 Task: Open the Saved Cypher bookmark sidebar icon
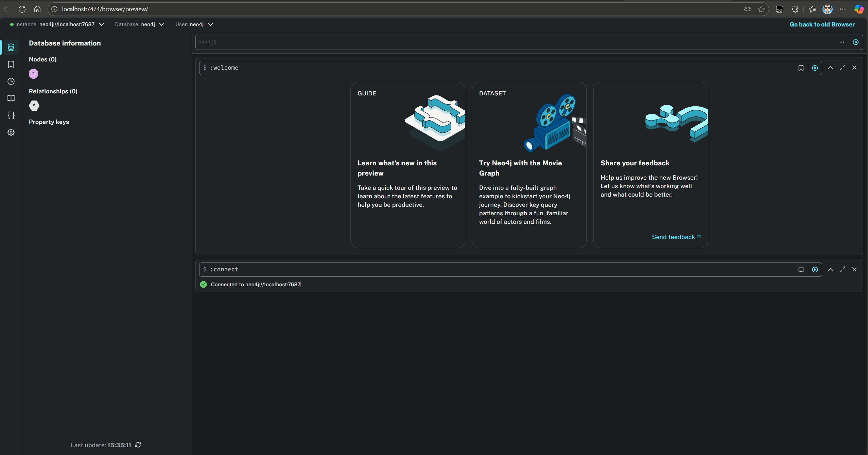pos(11,65)
